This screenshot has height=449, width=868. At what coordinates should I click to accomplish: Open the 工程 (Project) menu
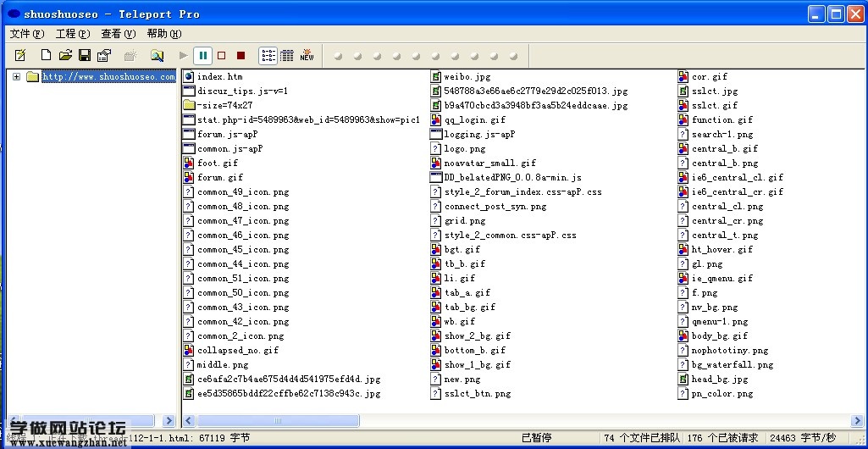[x=72, y=34]
